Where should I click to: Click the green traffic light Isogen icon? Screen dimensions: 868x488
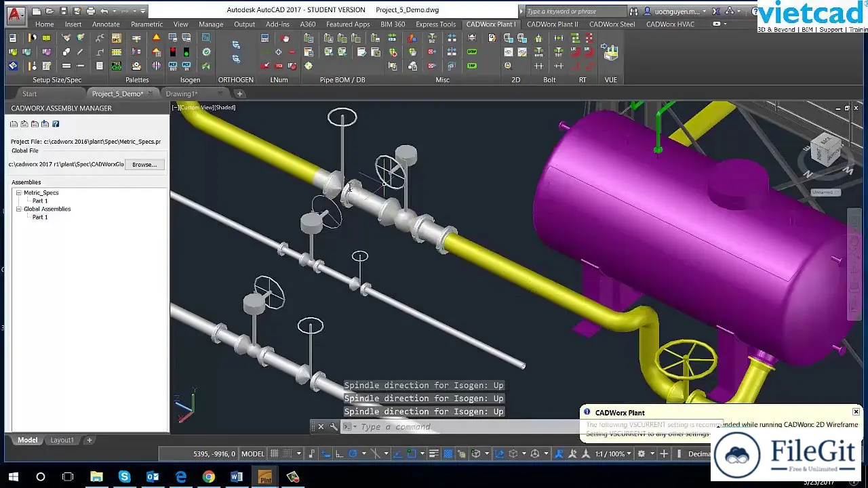(186, 52)
